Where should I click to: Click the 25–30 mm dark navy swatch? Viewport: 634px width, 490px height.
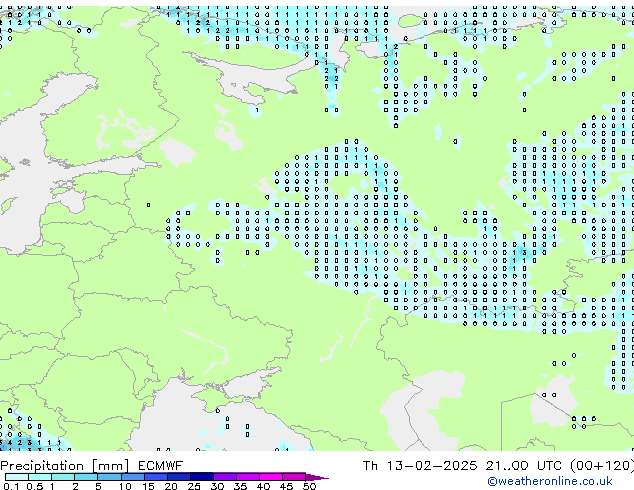(x=202, y=477)
